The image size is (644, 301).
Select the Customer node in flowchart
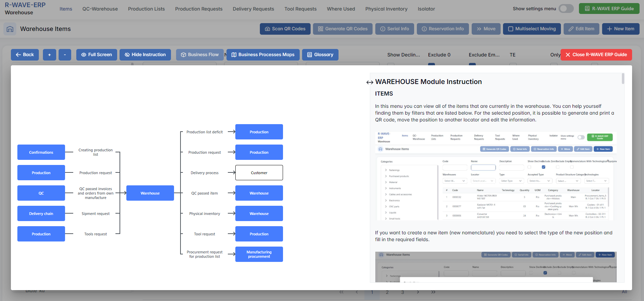coord(259,173)
